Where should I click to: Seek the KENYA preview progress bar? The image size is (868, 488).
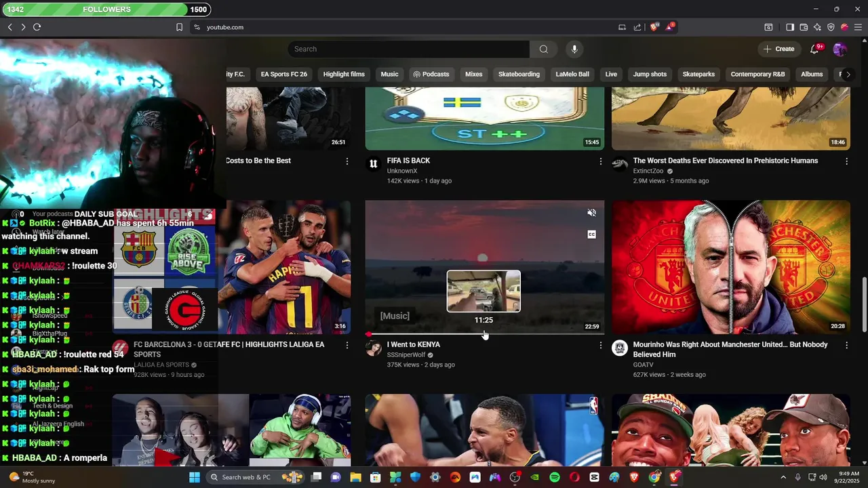tap(485, 333)
